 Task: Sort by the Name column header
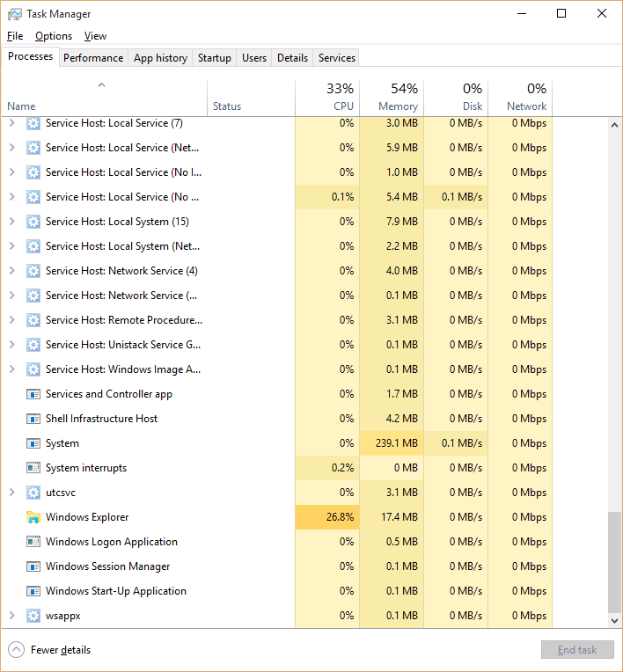[105, 99]
